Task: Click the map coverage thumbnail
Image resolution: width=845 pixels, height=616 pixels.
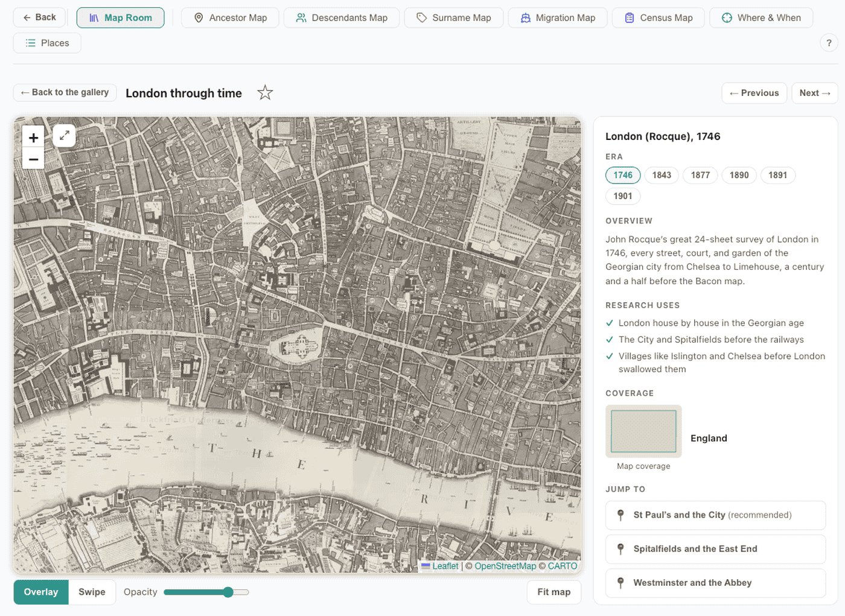Action: coord(643,431)
